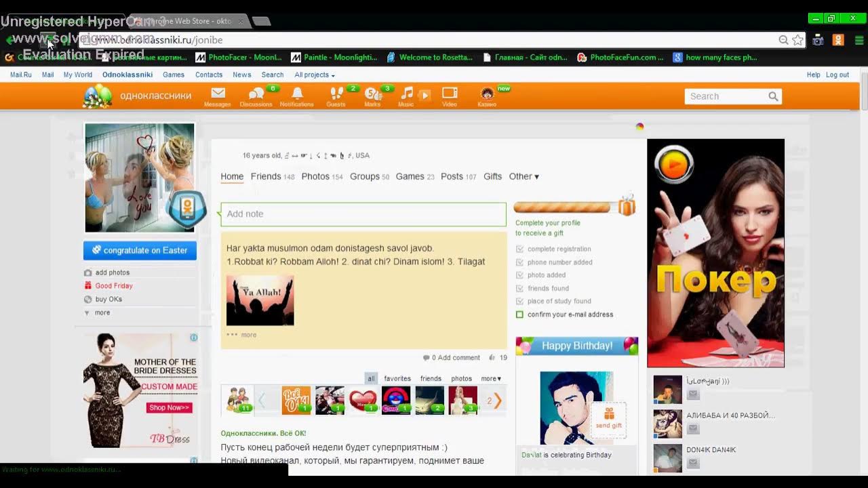Open the Photos 154 tab

(x=322, y=176)
